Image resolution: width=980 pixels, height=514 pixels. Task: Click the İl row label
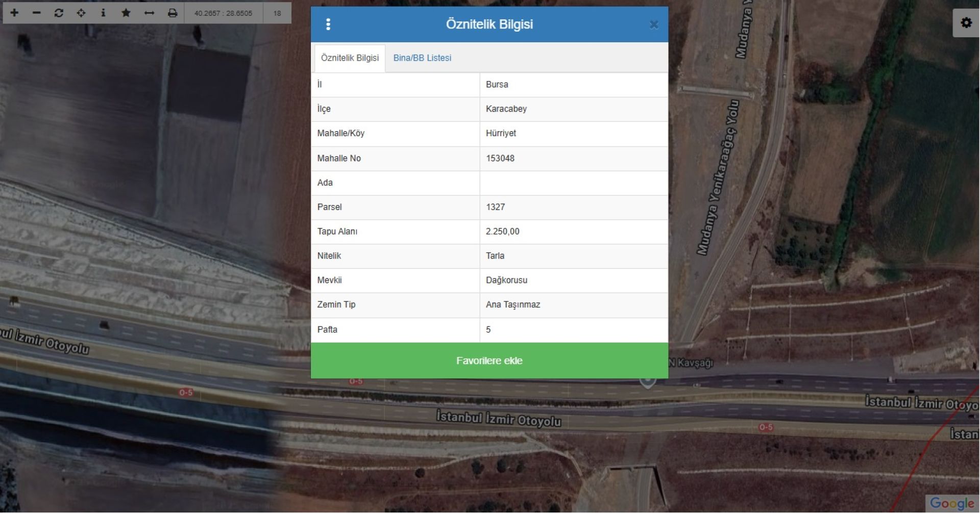click(x=320, y=85)
